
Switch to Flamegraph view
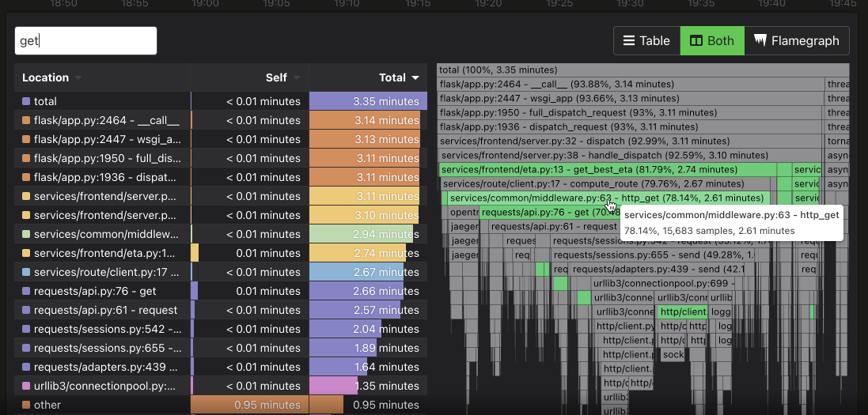797,41
